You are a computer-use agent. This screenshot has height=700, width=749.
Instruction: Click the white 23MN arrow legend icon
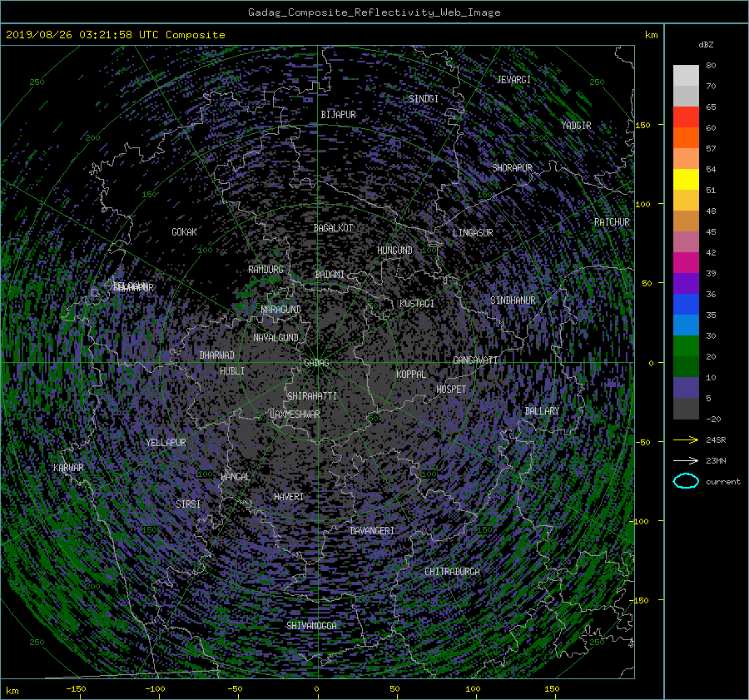(x=686, y=460)
